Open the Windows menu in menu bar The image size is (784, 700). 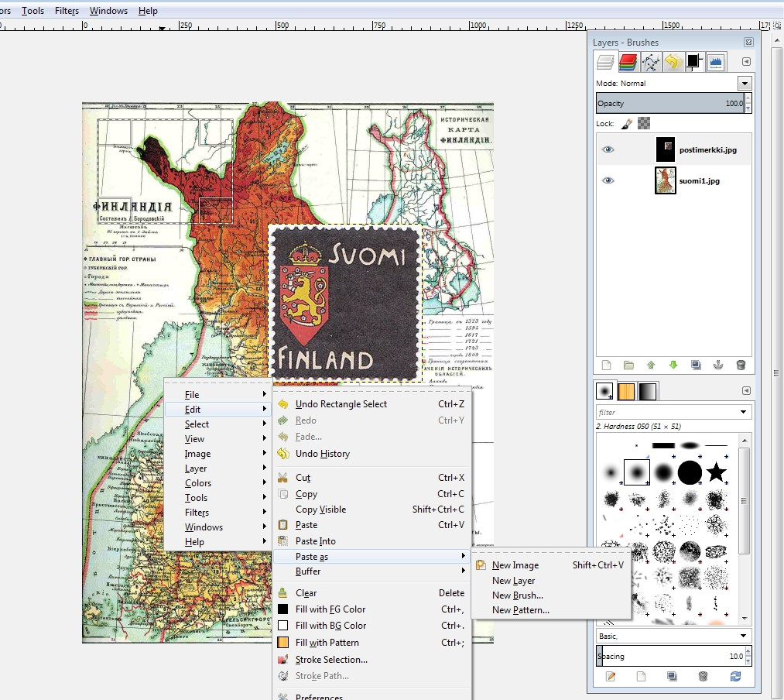pos(108,11)
